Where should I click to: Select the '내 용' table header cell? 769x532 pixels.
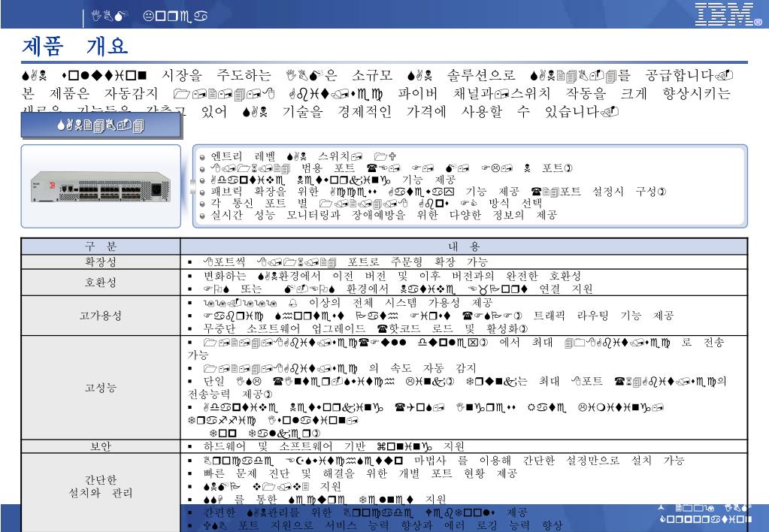point(464,246)
